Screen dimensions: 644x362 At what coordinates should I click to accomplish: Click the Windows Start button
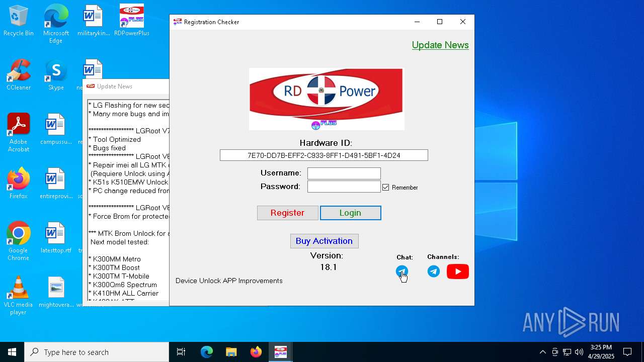tap(12, 352)
